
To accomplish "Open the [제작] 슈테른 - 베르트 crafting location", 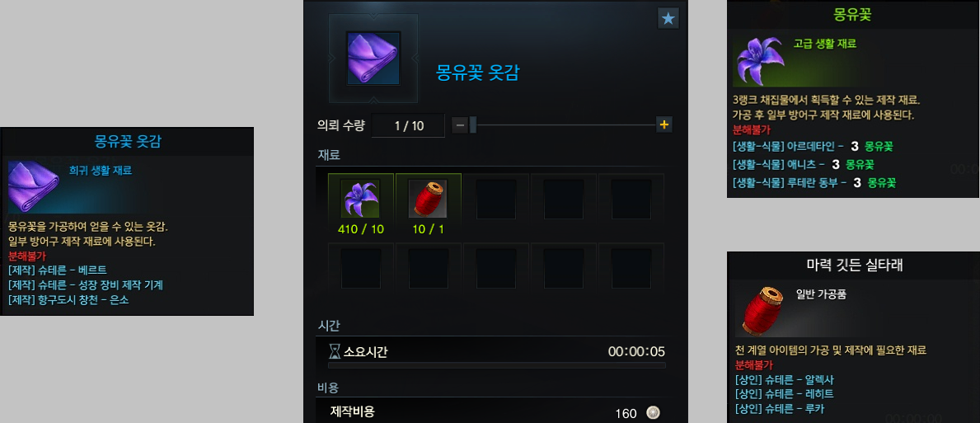I will point(58,270).
